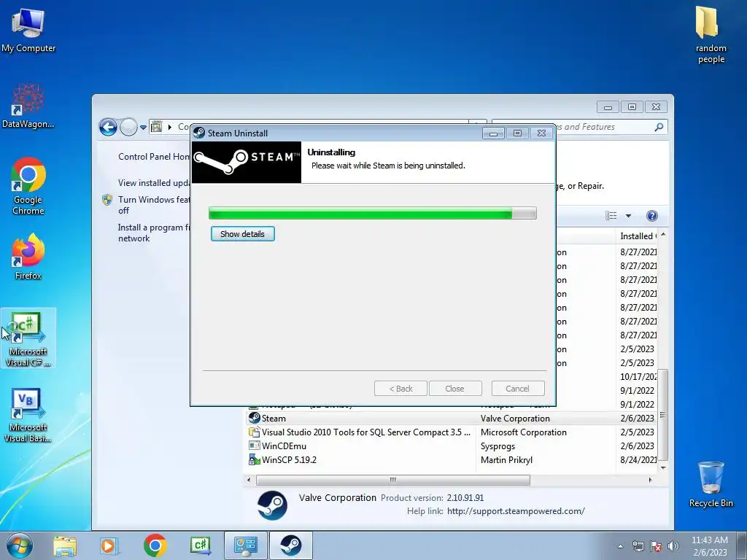
Task: Open recent pages dropdown in Control Panel
Action: pos(143,128)
